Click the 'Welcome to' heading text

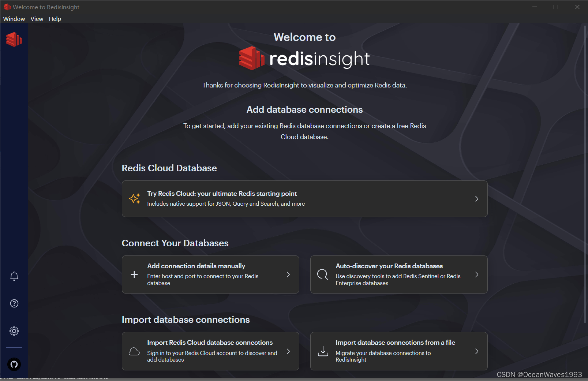(304, 37)
